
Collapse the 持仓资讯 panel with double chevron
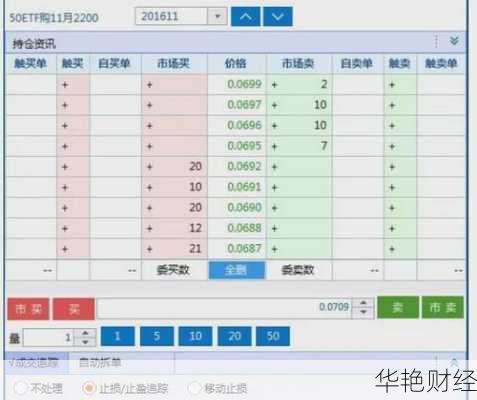[x=454, y=41]
